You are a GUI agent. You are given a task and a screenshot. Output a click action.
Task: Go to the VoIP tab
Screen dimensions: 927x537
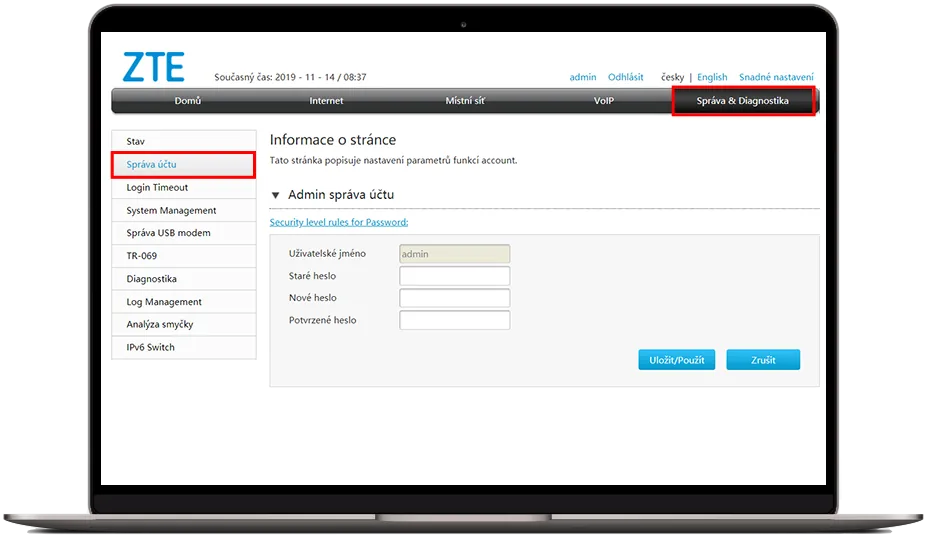click(603, 101)
